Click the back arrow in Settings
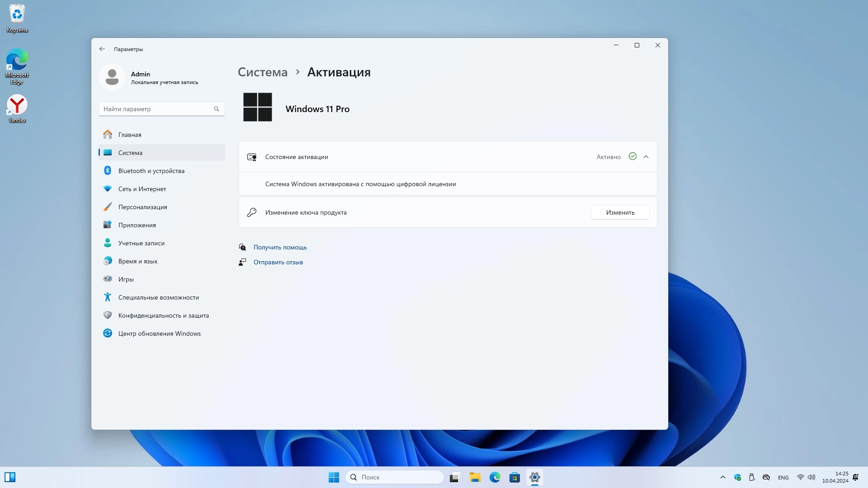The height and width of the screenshot is (488, 868). click(102, 49)
